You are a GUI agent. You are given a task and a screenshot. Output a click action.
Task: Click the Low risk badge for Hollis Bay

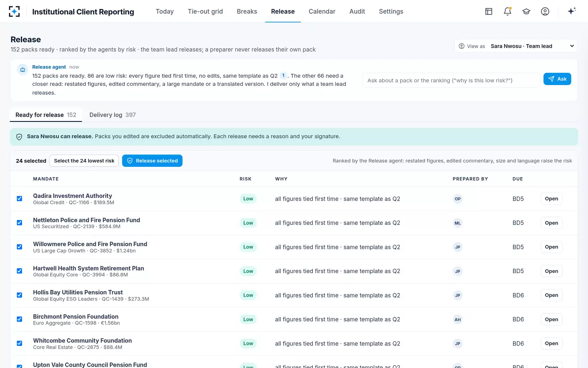(x=248, y=295)
